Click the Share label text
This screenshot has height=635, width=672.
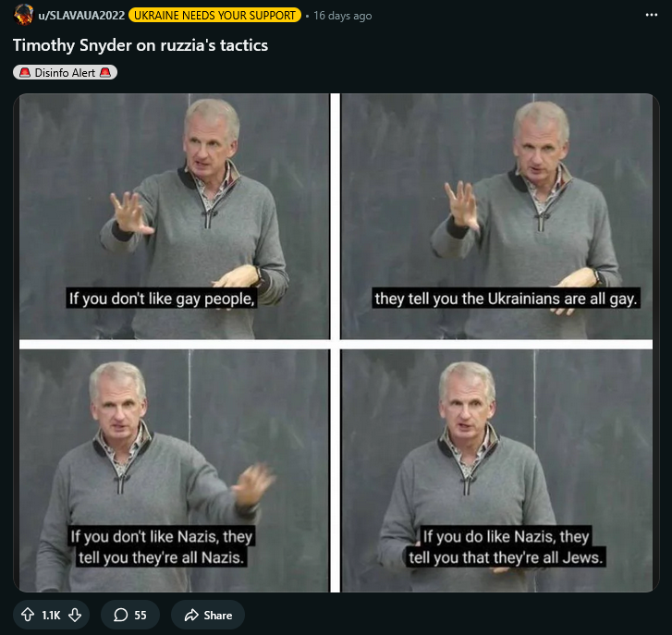pyautogui.click(x=218, y=616)
